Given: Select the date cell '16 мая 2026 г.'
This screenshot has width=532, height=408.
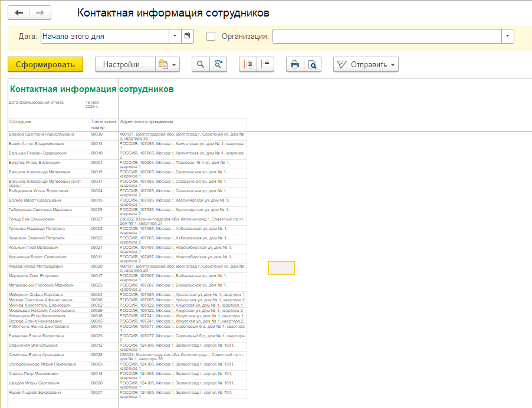Looking at the screenshot, I should click(92, 104).
